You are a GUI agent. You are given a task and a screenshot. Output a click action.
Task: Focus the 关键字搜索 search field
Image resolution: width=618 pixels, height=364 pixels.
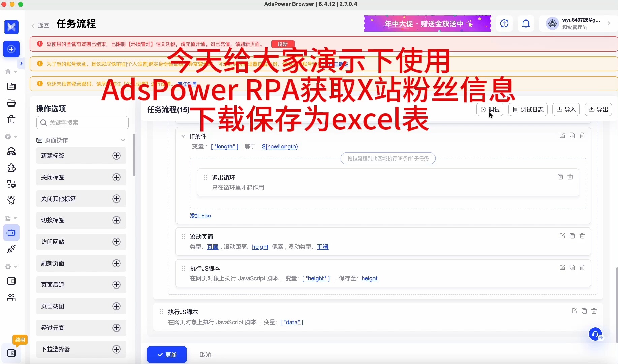click(x=83, y=123)
